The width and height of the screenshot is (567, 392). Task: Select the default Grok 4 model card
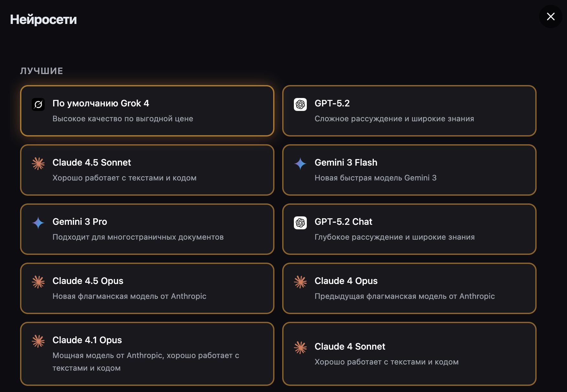147,111
